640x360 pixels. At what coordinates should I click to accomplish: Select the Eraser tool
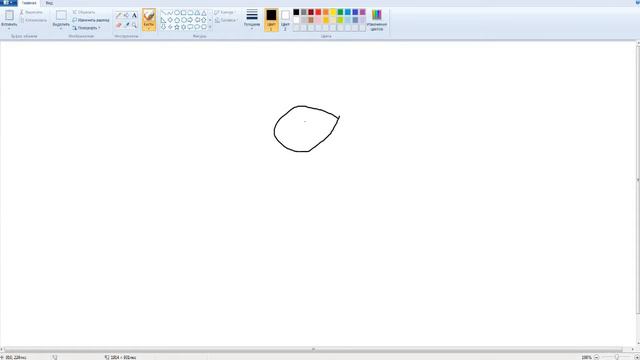[x=119, y=25]
